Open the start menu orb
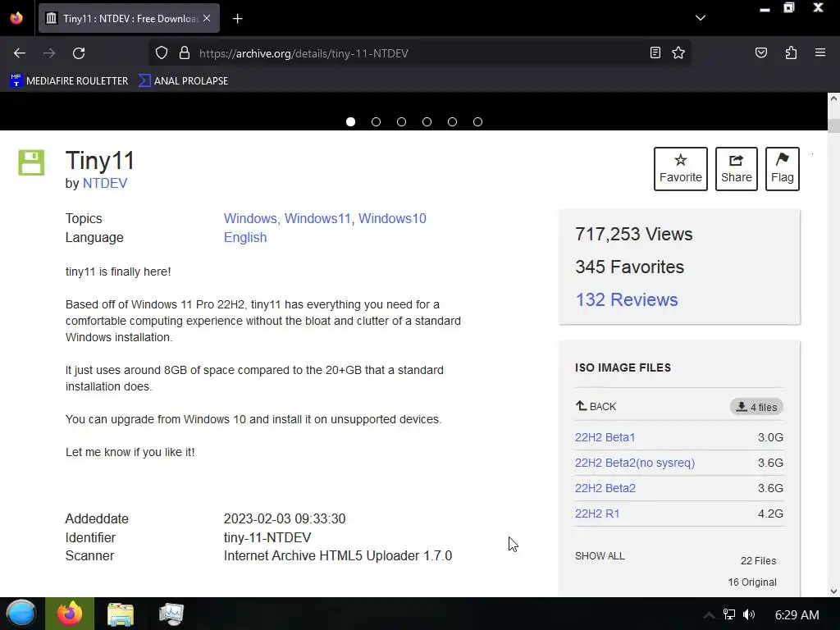The width and height of the screenshot is (840, 630). coord(21,614)
